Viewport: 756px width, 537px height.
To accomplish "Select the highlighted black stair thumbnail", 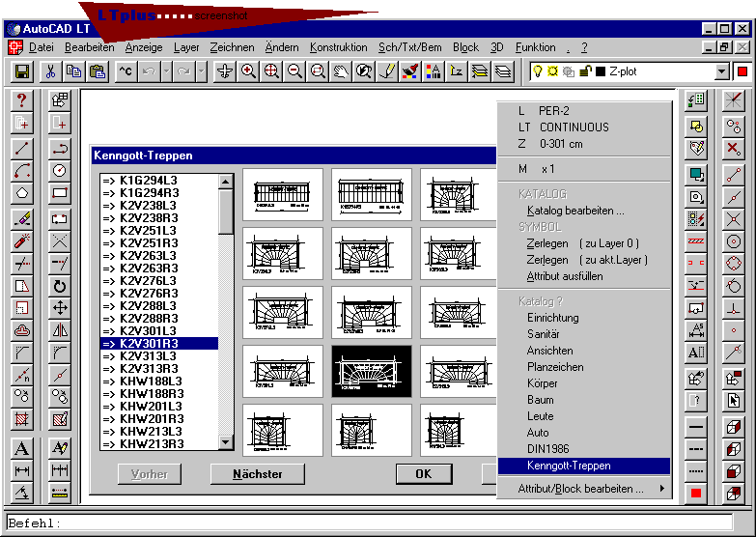I will coord(372,371).
